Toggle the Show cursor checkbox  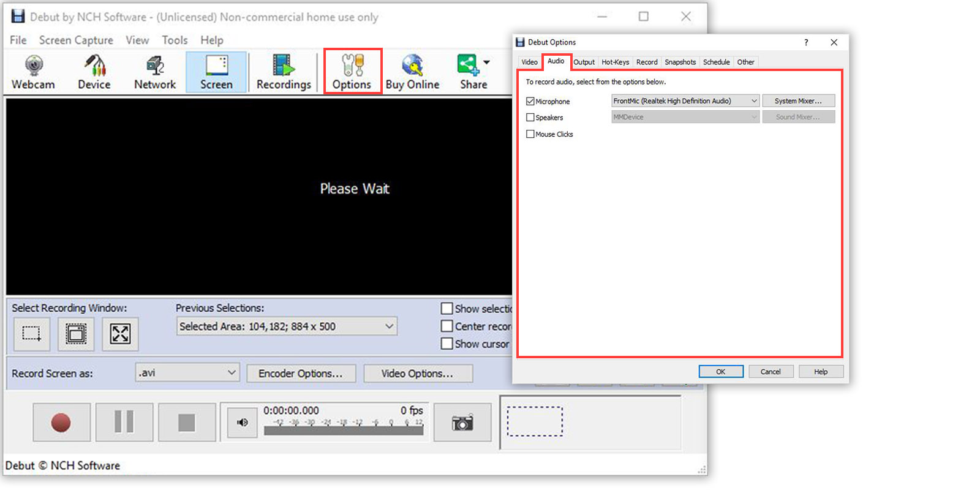(x=447, y=344)
